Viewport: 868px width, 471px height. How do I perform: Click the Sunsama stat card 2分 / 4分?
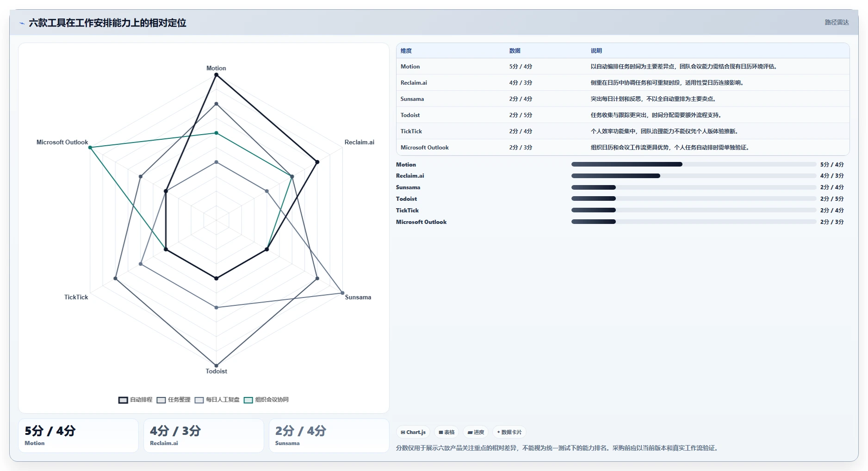click(x=329, y=435)
